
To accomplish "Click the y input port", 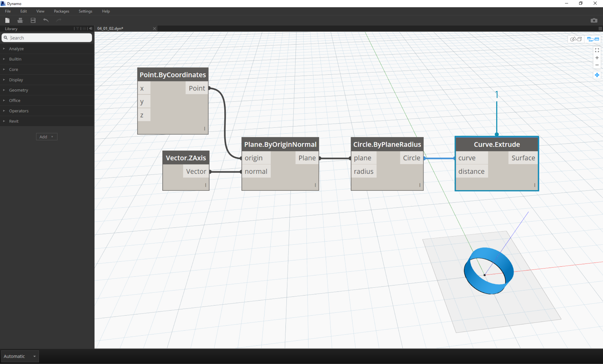I will click(144, 101).
